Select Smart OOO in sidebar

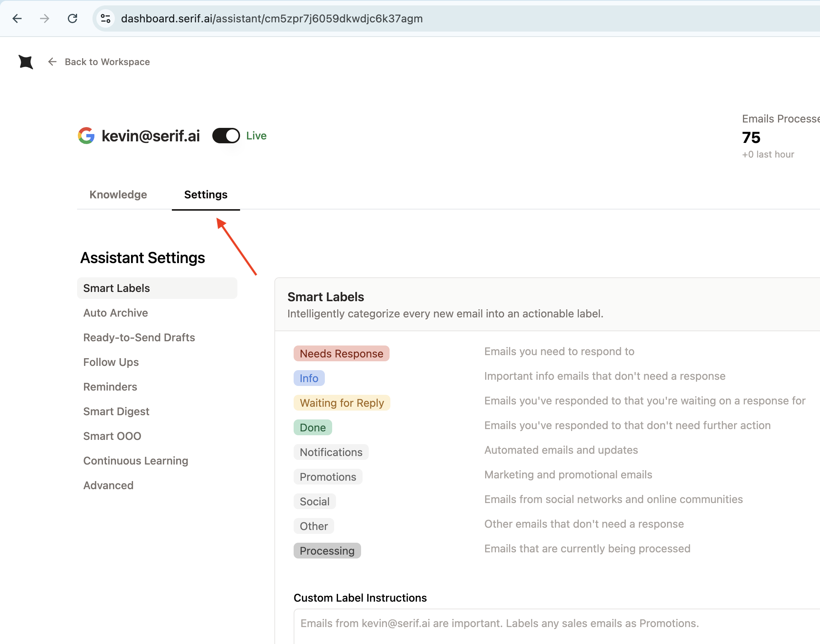112,436
